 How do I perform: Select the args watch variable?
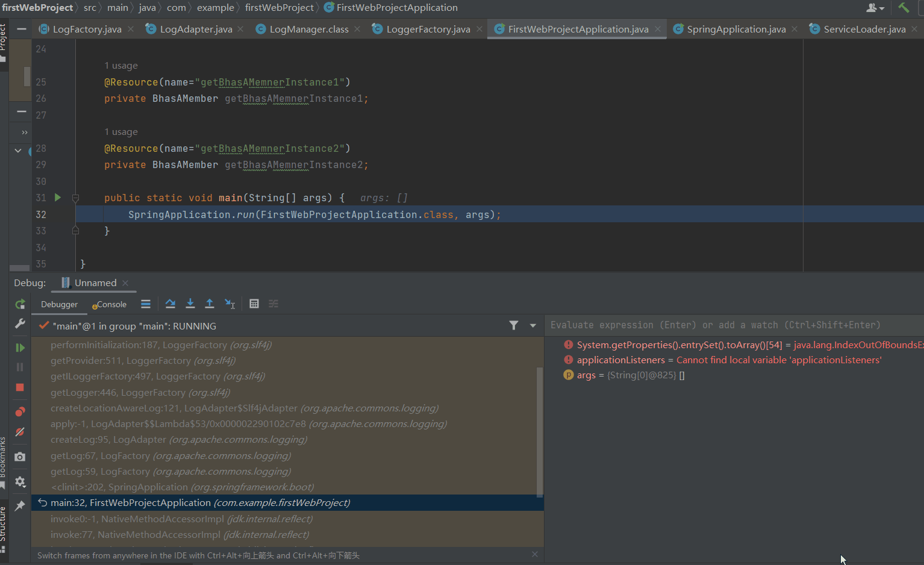[734, 375]
